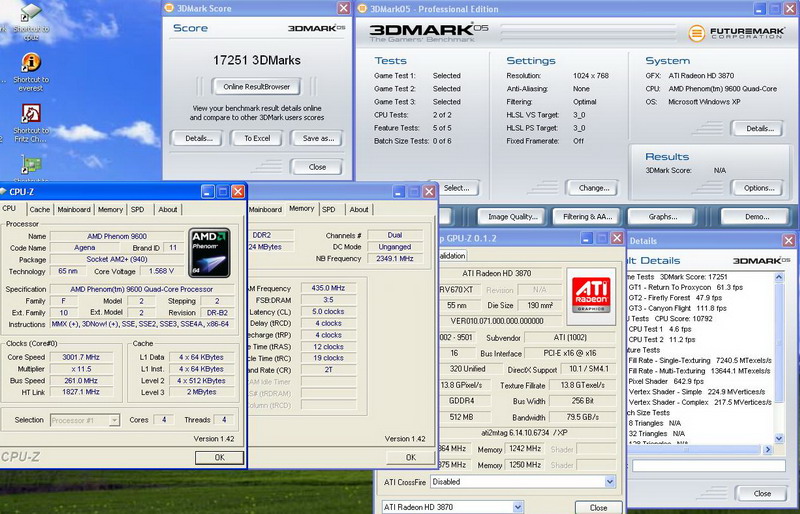800x514 pixels.
Task: Click the 3DMark05 Professional Edition title icon
Action: click(x=362, y=8)
